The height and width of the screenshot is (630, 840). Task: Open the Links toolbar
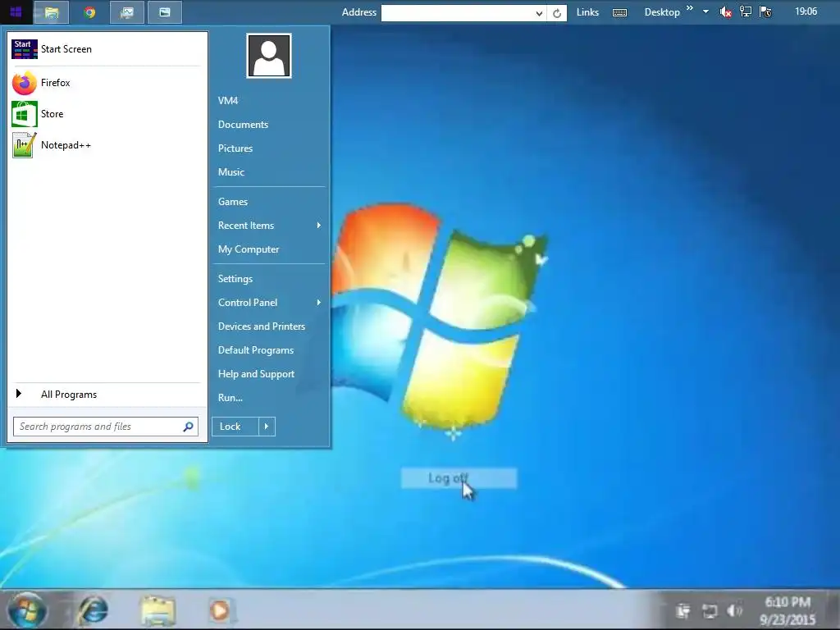click(587, 11)
